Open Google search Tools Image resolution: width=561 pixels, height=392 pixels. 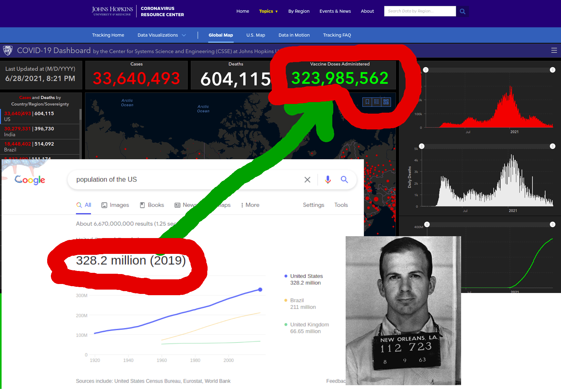point(341,205)
